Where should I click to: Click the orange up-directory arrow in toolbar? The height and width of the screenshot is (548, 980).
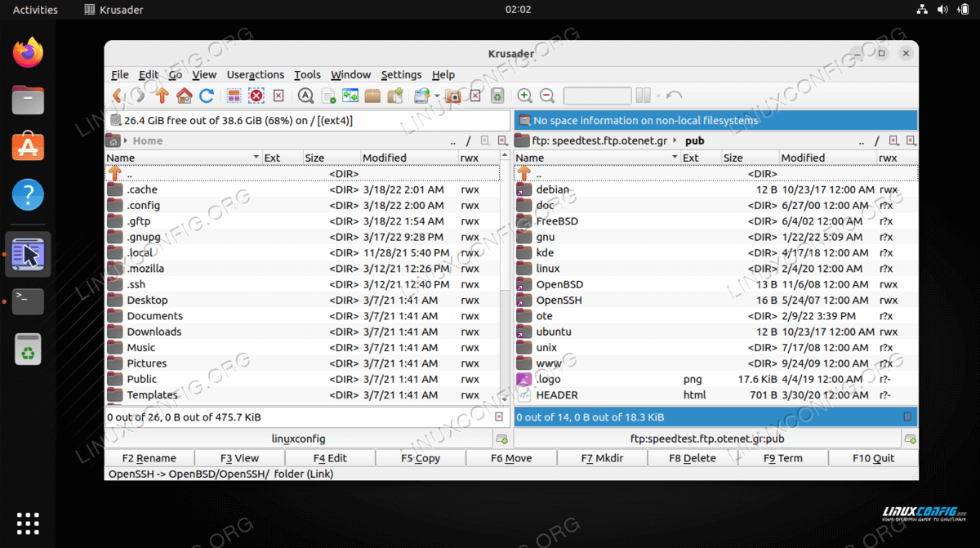point(162,96)
